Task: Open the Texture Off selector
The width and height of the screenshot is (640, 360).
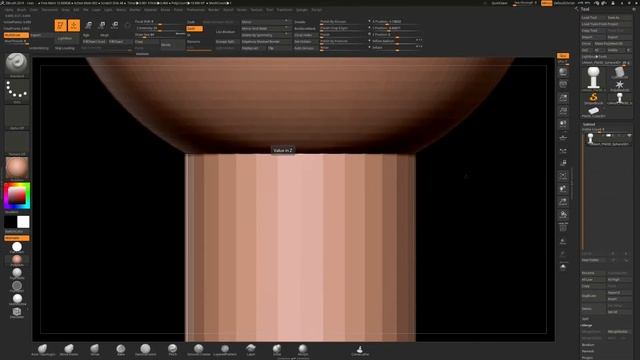Action: click(17, 143)
